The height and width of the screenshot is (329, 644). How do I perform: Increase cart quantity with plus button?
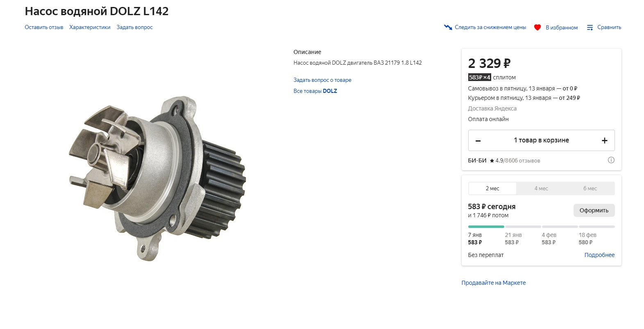click(x=605, y=141)
